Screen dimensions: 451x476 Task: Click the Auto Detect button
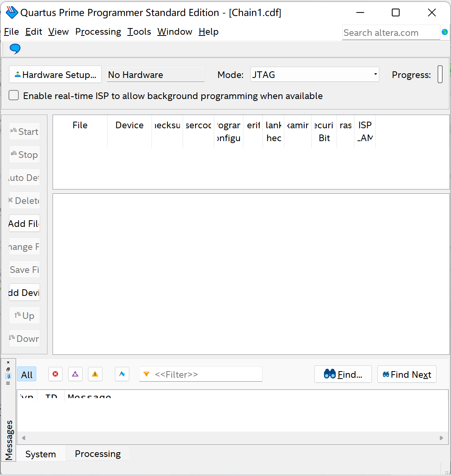click(25, 178)
